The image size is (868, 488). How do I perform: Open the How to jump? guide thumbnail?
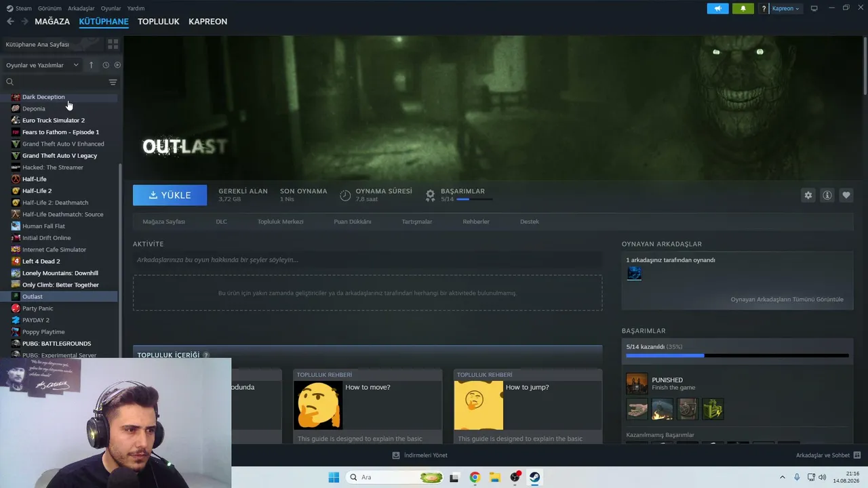[478, 405]
